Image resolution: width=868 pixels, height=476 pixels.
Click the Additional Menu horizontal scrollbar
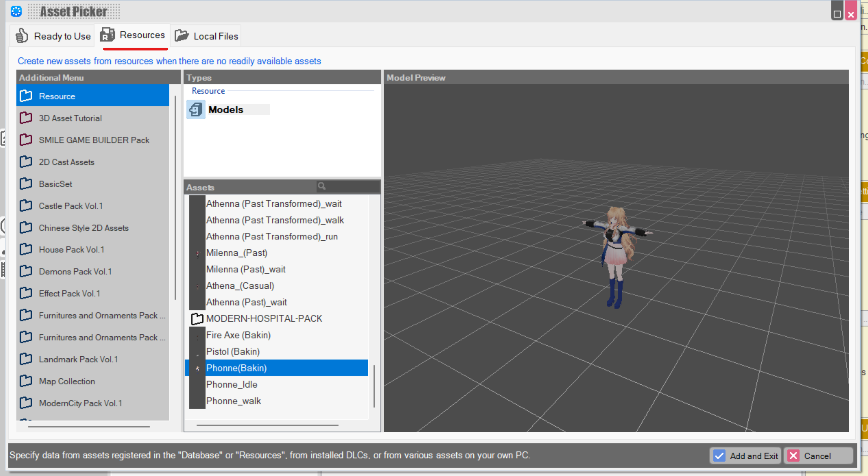tap(89, 426)
